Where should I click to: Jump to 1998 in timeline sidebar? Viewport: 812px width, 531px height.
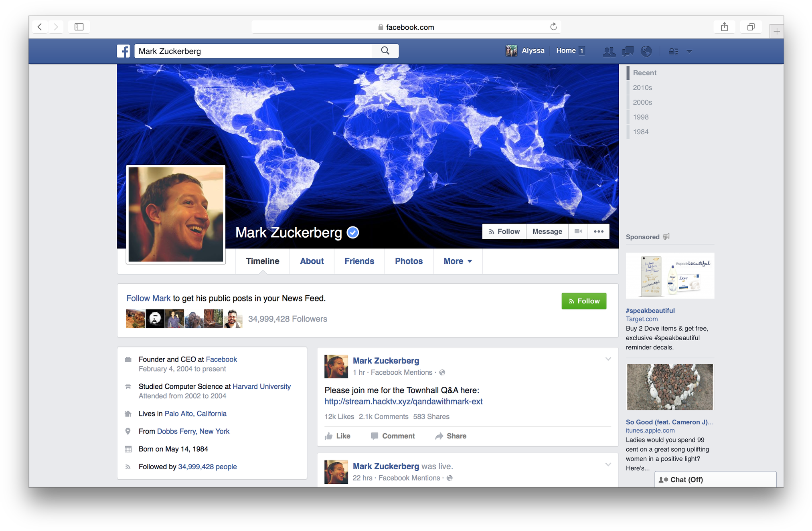click(x=641, y=117)
